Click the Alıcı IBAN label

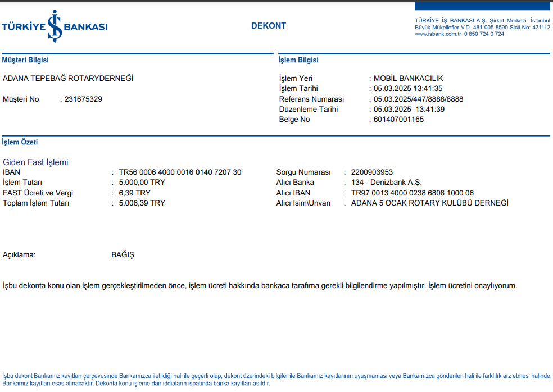pos(293,193)
